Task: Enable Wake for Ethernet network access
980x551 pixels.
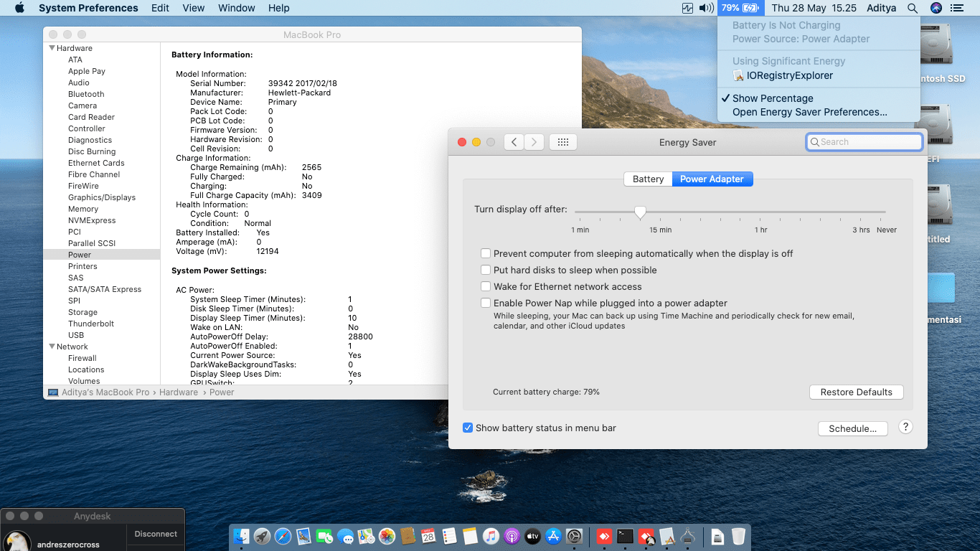Action: coord(486,286)
